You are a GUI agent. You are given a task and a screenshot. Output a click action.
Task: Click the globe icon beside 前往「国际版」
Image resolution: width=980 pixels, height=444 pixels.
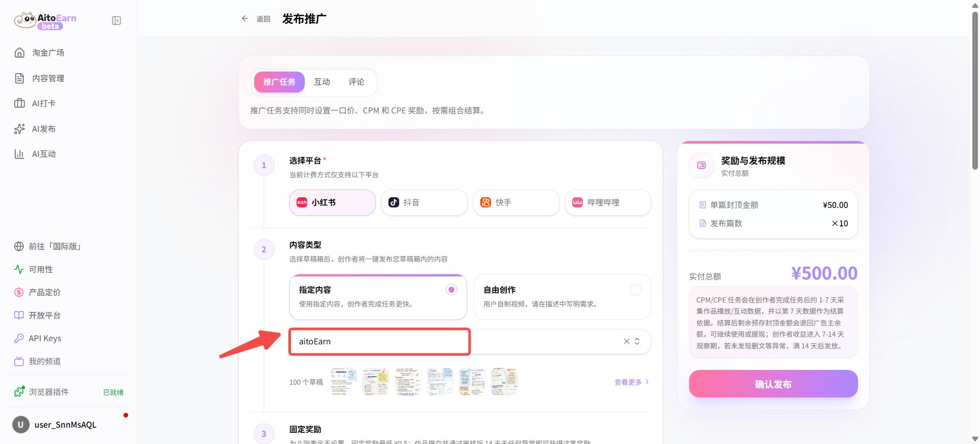tap(19, 246)
